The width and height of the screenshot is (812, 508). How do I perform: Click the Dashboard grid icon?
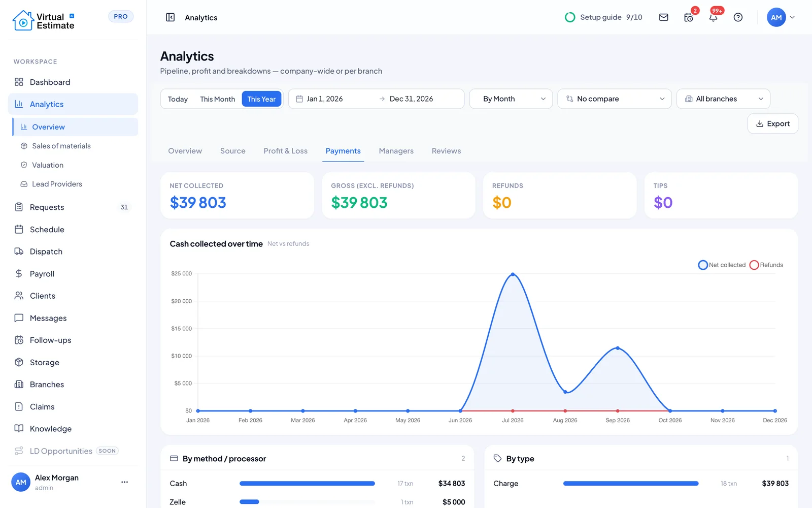(x=19, y=82)
